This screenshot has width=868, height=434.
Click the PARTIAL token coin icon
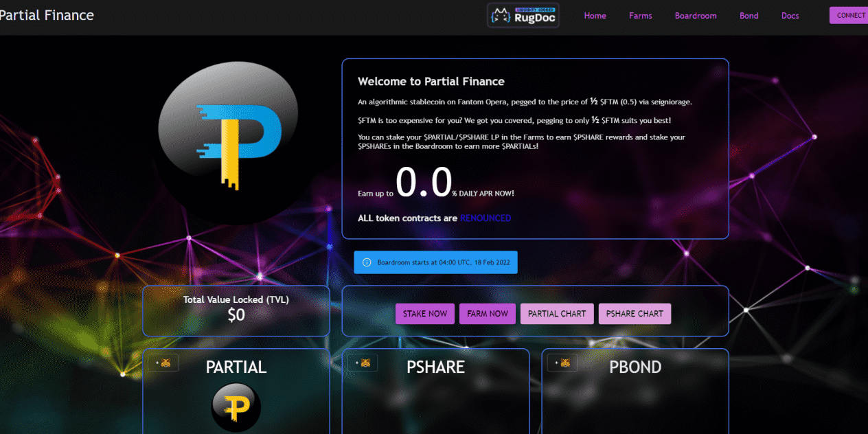coord(236,408)
